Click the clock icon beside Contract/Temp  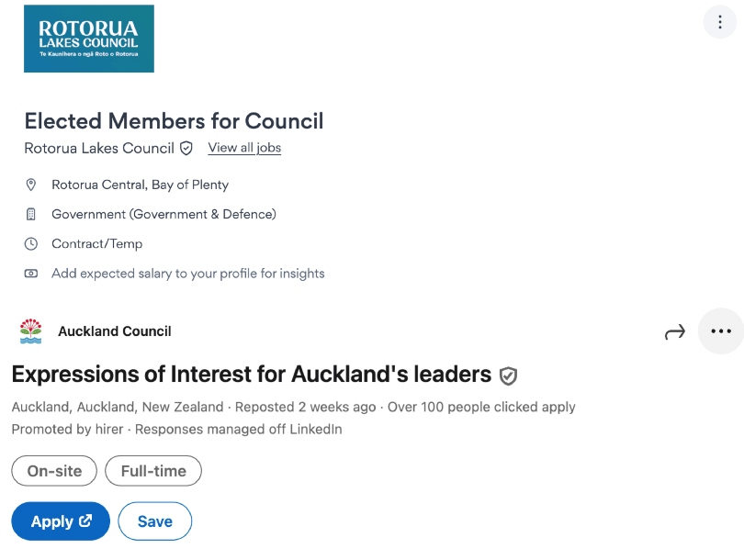[x=30, y=243]
